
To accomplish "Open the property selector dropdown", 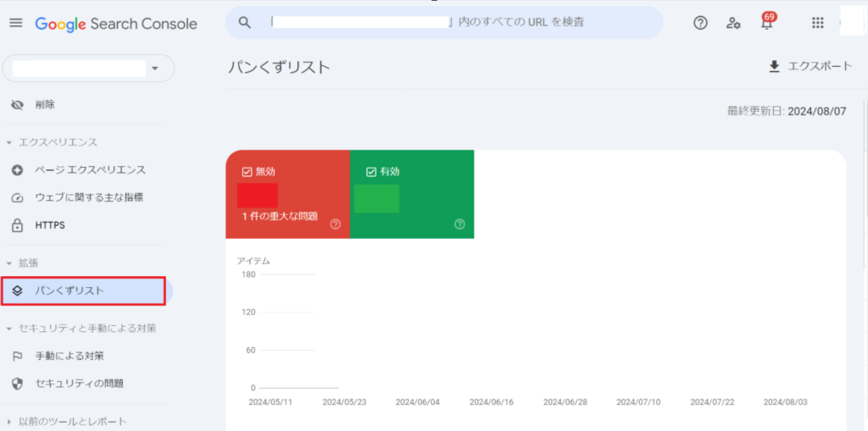I will click(88, 68).
